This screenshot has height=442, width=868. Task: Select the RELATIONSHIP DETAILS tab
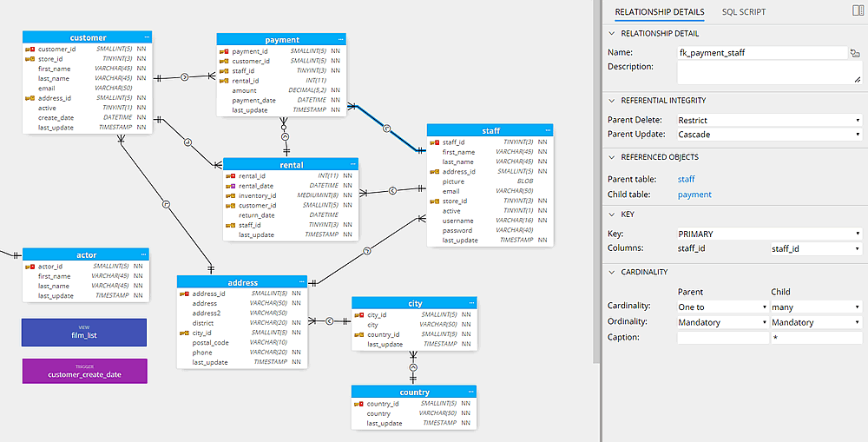(x=660, y=11)
